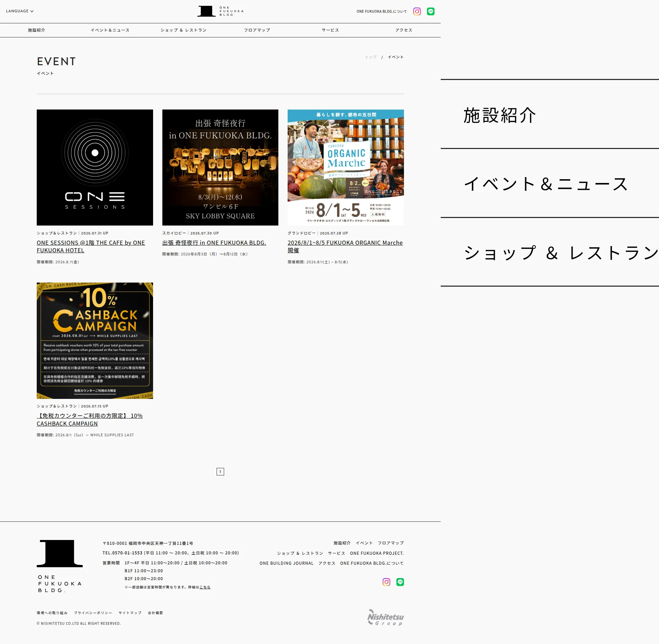
Task: Open the LINE icon in the footer
Action: click(400, 582)
